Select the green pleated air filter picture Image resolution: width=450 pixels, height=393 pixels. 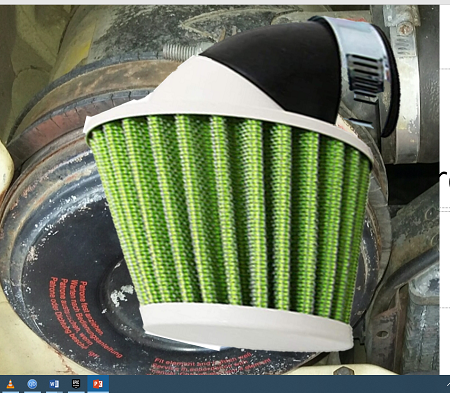[230, 213]
